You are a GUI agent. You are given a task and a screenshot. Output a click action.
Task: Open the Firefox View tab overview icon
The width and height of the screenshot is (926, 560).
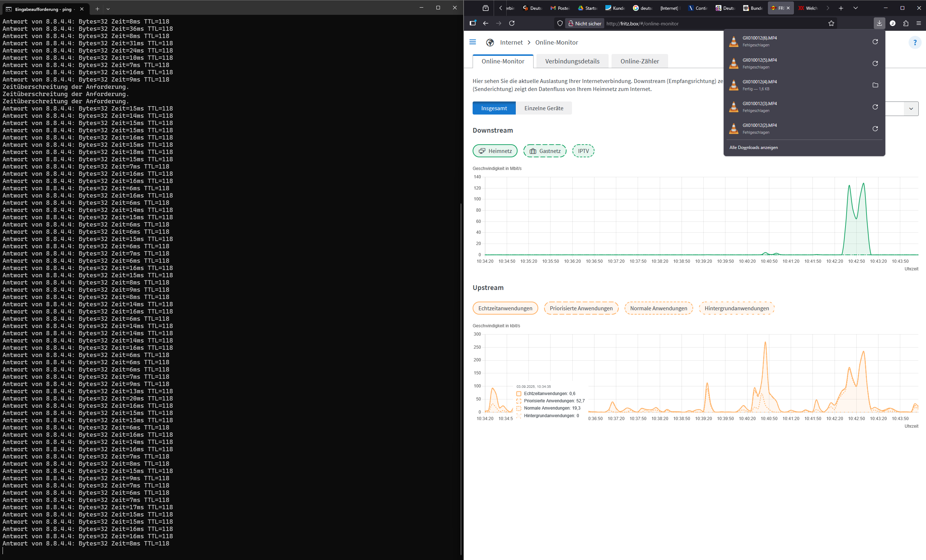coord(486,8)
